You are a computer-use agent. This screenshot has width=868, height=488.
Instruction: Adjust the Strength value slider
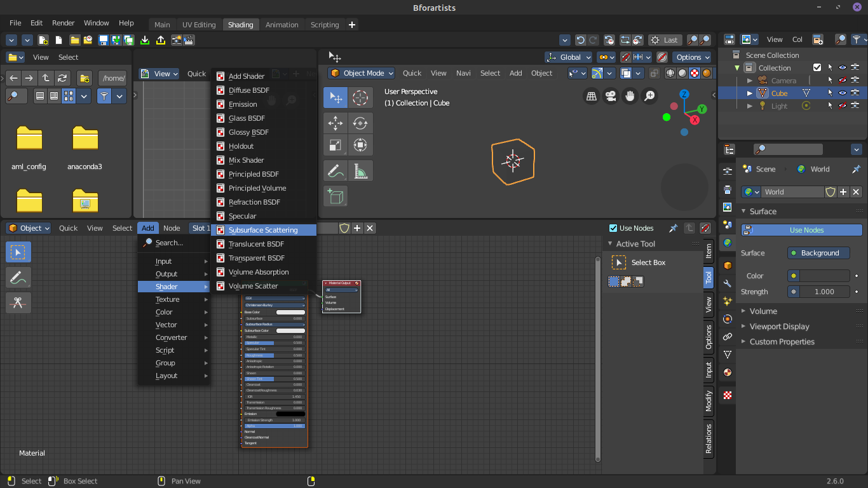pyautogui.click(x=818, y=292)
